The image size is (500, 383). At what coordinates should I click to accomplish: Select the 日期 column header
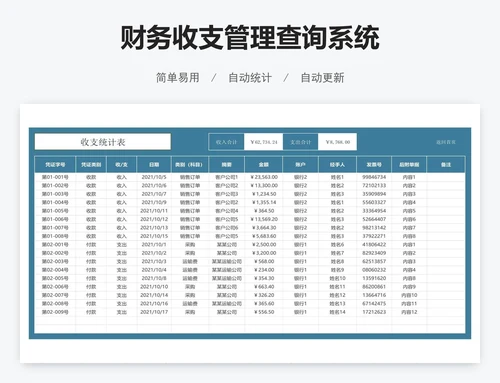(154, 164)
